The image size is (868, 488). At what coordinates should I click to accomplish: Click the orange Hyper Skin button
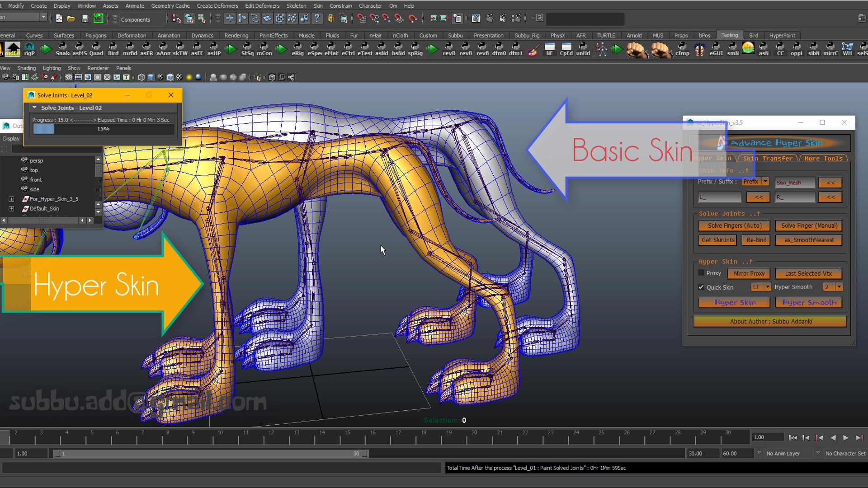pos(735,302)
